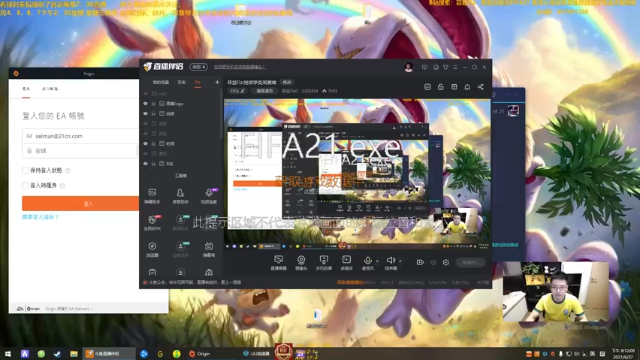Click the password field in the Origin login form
The image size is (640, 360).
80,151
